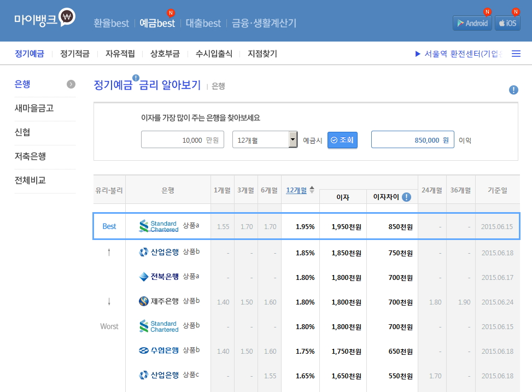Screen dimensions: 532x392
Task: Open 서울역 환전센터 link
Action: 458,54
